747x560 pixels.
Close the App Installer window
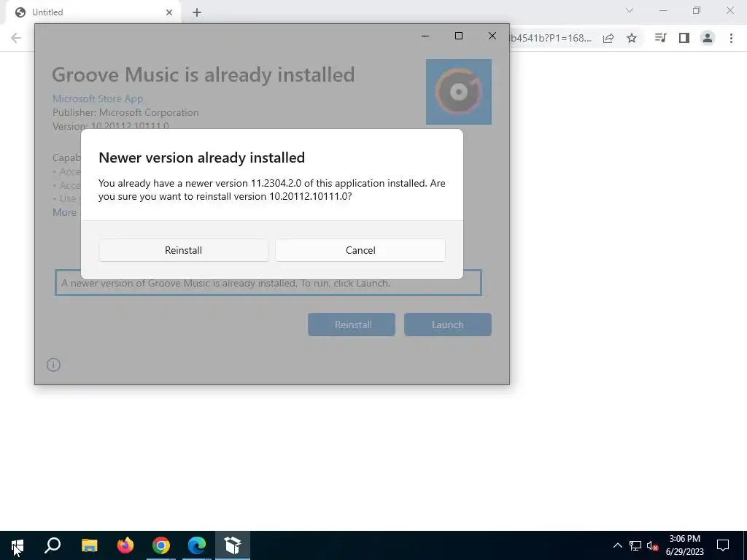click(x=492, y=36)
